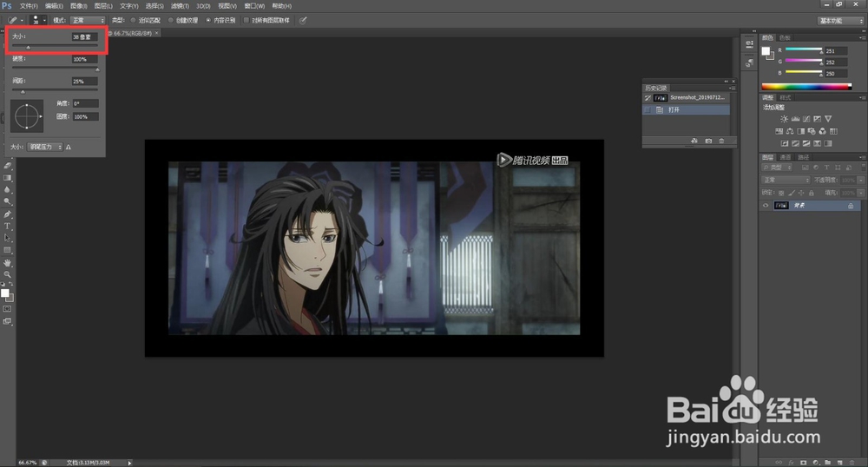Open the layer blend mode 正常 dropdown

[786, 181]
